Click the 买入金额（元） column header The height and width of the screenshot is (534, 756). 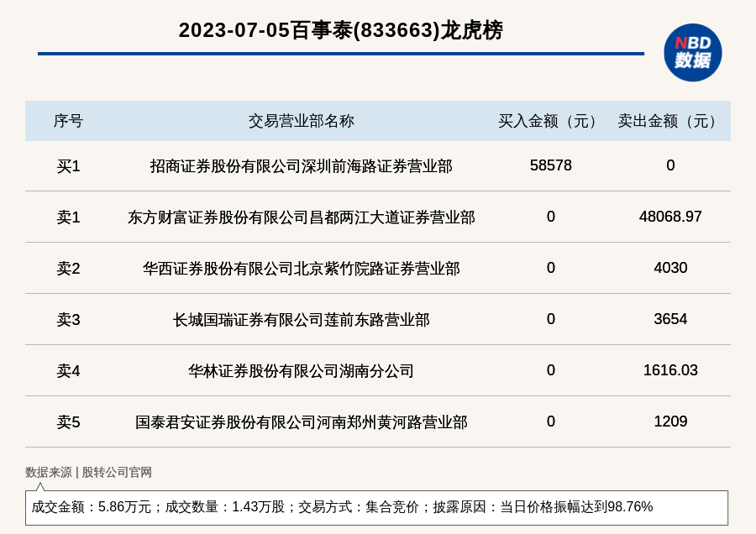550,121
